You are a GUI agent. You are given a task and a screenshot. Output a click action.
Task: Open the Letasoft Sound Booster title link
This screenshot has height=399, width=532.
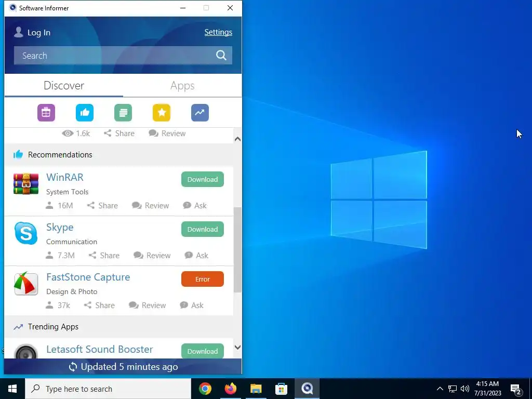click(x=100, y=349)
